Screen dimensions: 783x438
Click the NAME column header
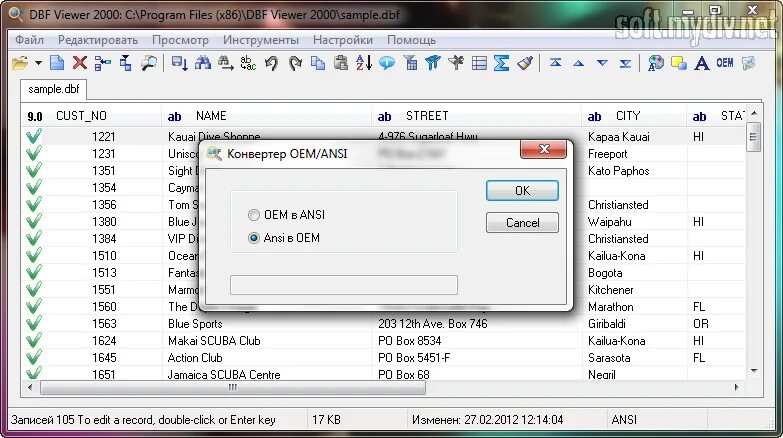[x=267, y=116]
